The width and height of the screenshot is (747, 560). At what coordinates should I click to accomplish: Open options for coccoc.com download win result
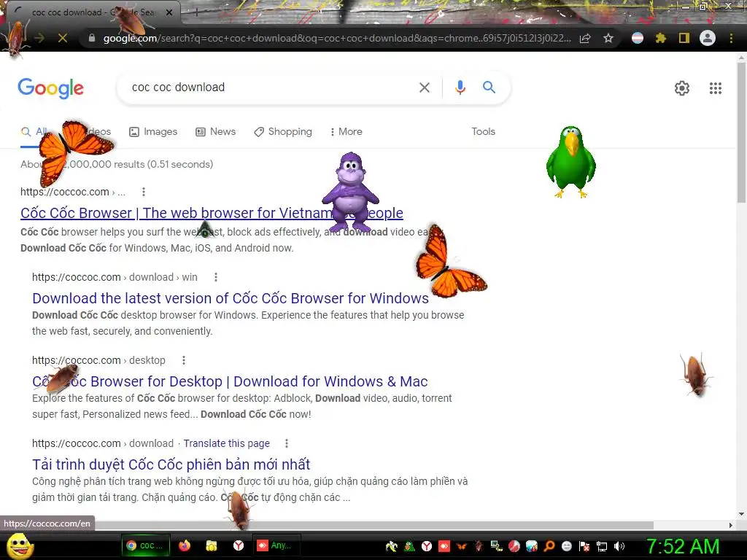click(x=216, y=277)
